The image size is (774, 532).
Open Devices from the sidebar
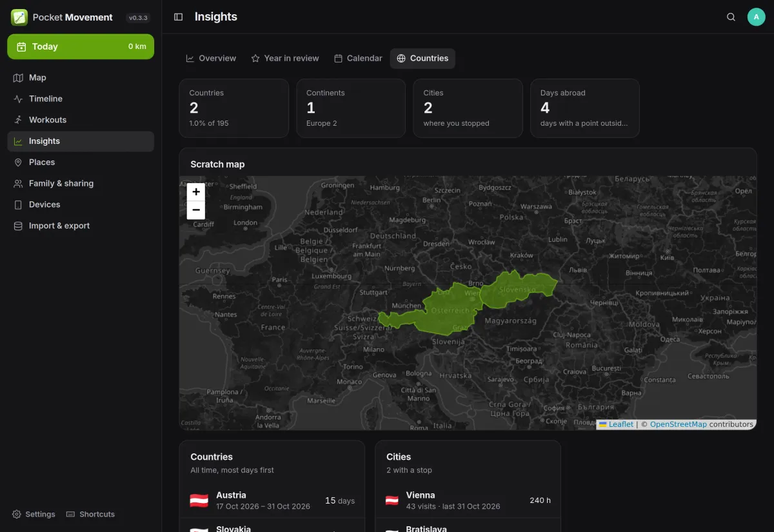coord(81,204)
